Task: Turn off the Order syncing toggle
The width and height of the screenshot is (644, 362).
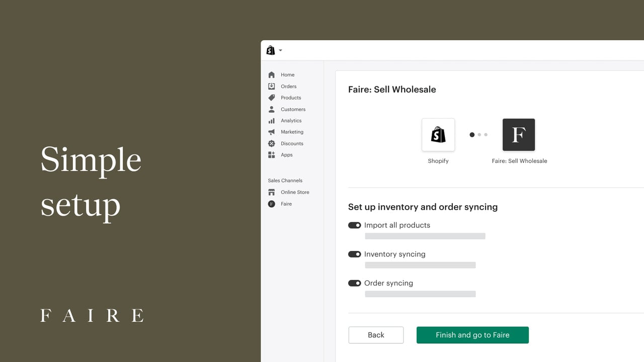Action: click(355, 283)
